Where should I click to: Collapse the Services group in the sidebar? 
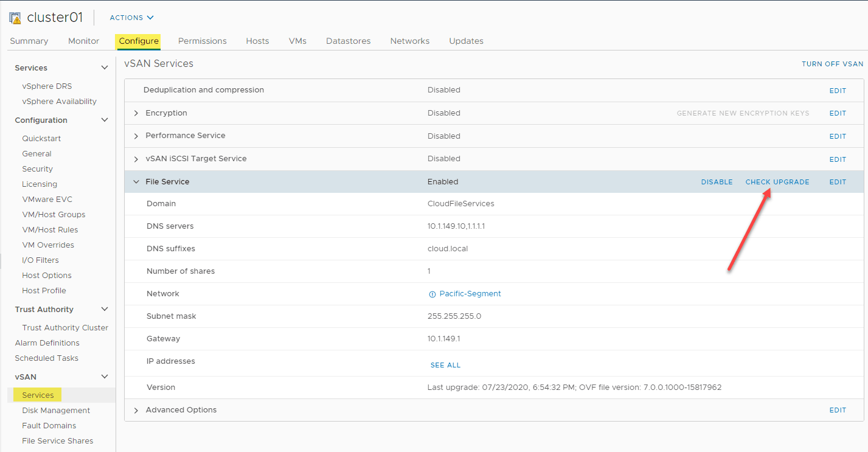point(104,68)
